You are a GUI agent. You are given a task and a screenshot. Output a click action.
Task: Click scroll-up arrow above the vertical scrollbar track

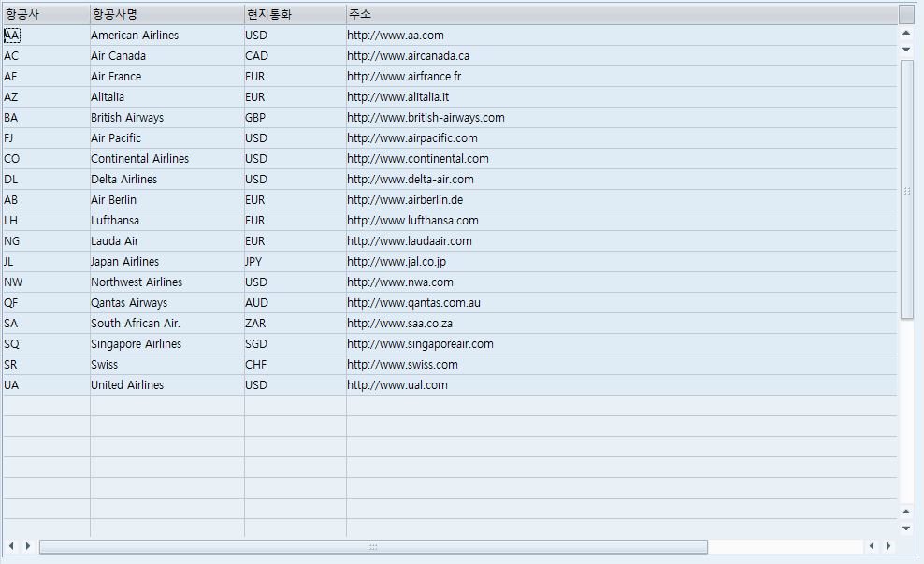(906, 33)
